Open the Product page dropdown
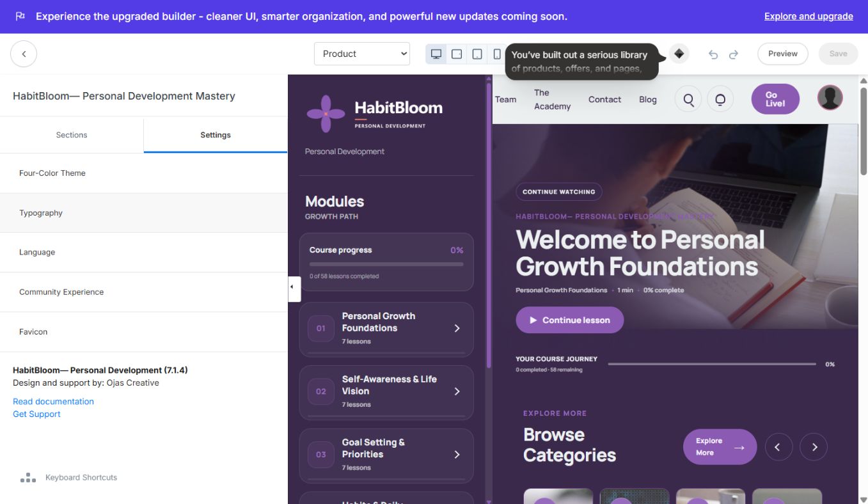 [x=362, y=54]
